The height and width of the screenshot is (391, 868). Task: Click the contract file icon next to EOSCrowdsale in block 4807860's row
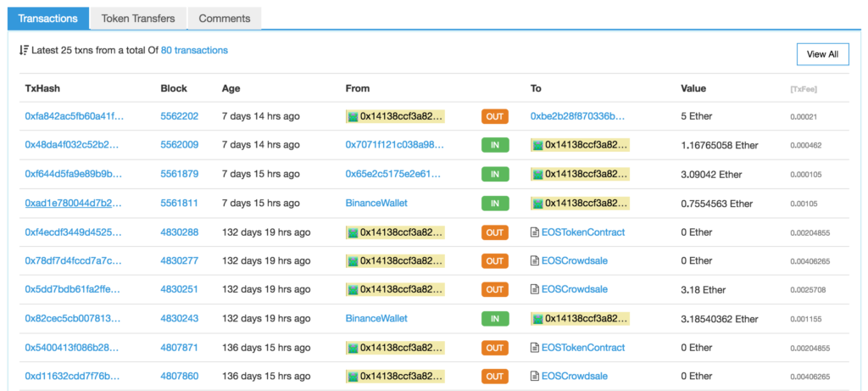[535, 376]
